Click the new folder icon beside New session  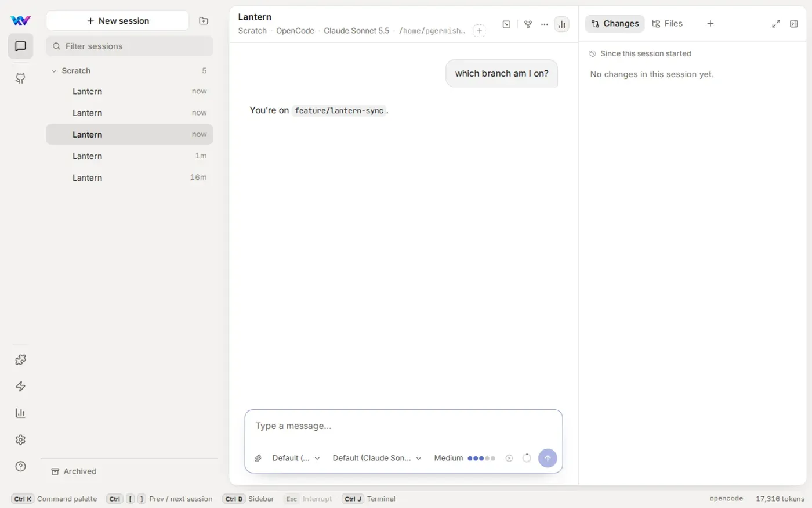pos(204,21)
